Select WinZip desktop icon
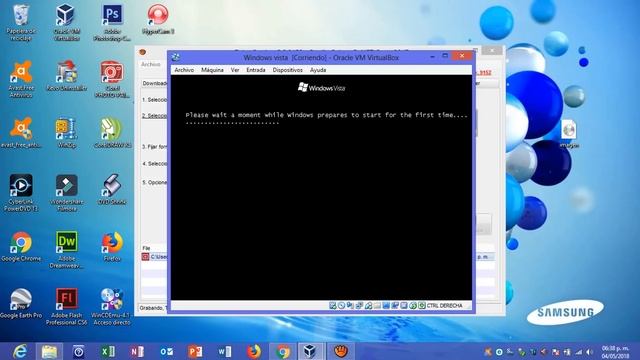 click(x=67, y=133)
